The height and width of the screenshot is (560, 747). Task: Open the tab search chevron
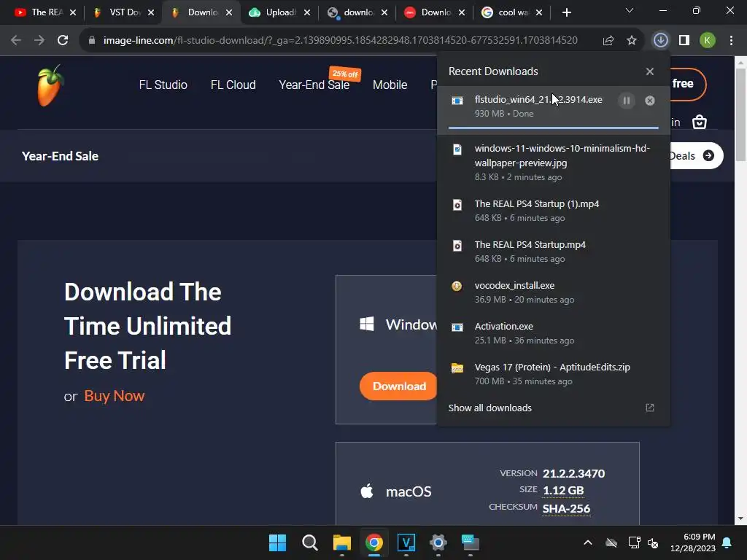point(630,10)
